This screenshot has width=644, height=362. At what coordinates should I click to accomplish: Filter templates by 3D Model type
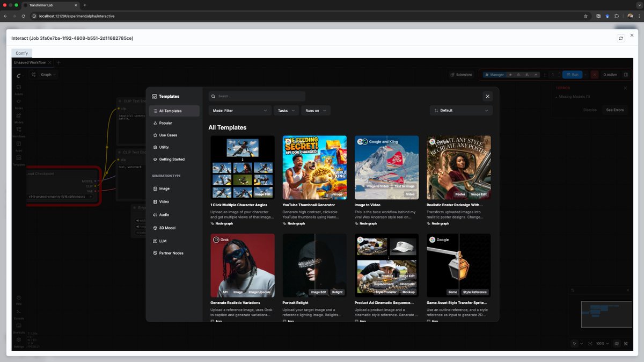[174, 228]
